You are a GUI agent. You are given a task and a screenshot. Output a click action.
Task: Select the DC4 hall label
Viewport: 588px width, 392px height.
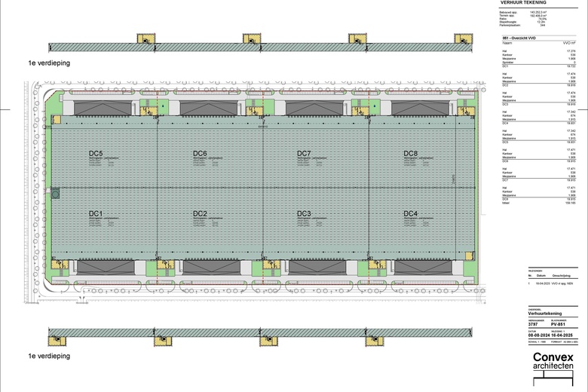(410, 213)
